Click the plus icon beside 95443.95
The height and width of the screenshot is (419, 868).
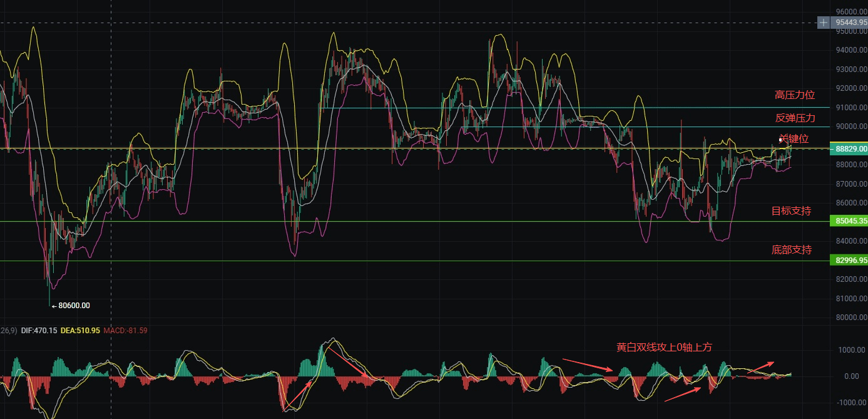click(824, 23)
